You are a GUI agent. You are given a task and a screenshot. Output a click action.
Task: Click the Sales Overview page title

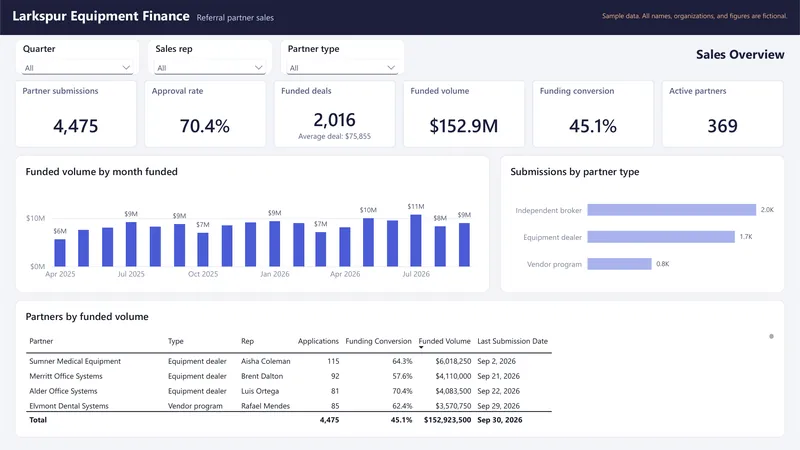740,55
